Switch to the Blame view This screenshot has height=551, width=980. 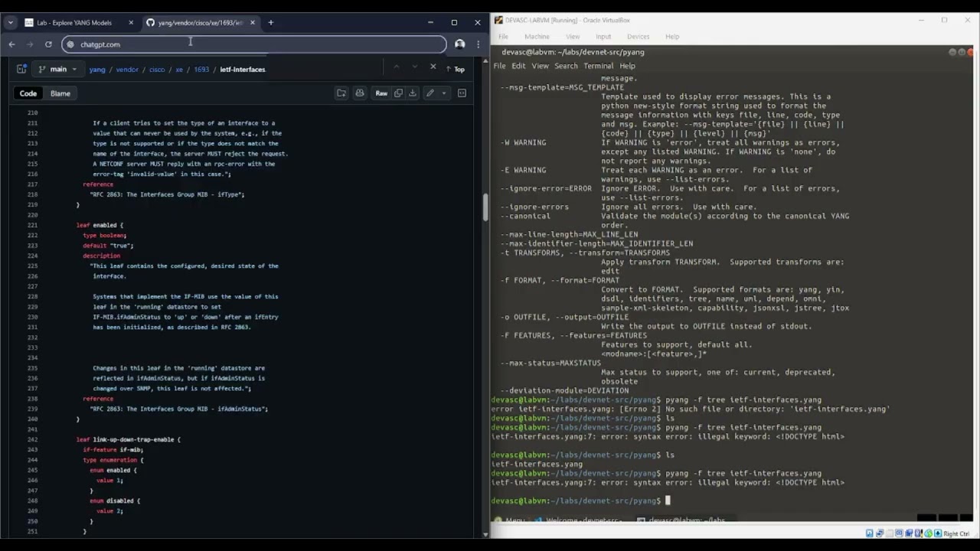pos(60,93)
